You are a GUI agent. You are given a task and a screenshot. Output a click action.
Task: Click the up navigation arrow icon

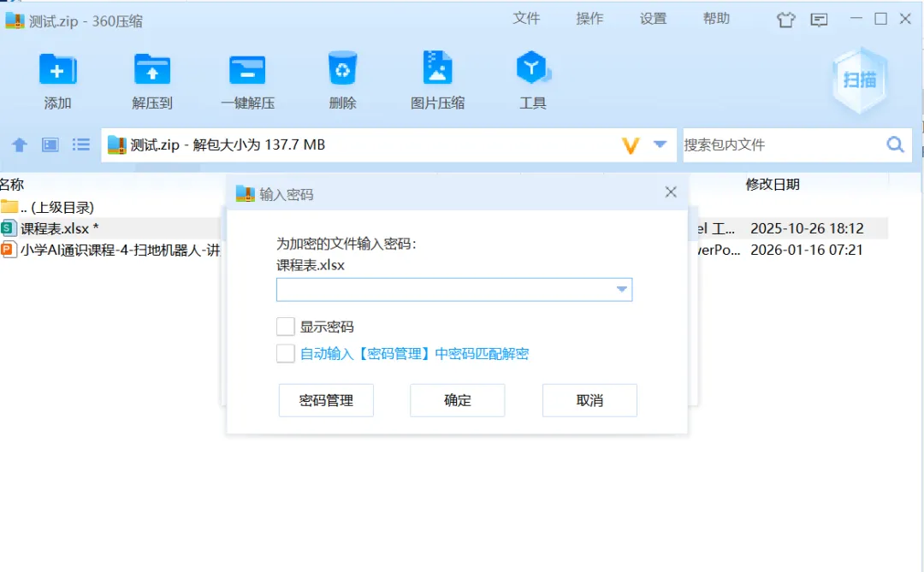coord(19,144)
